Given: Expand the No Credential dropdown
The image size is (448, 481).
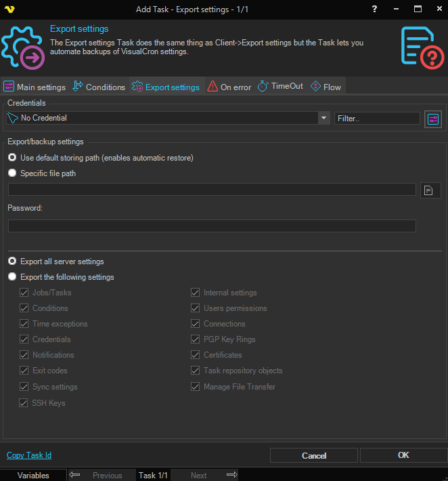Looking at the screenshot, I should [x=323, y=118].
